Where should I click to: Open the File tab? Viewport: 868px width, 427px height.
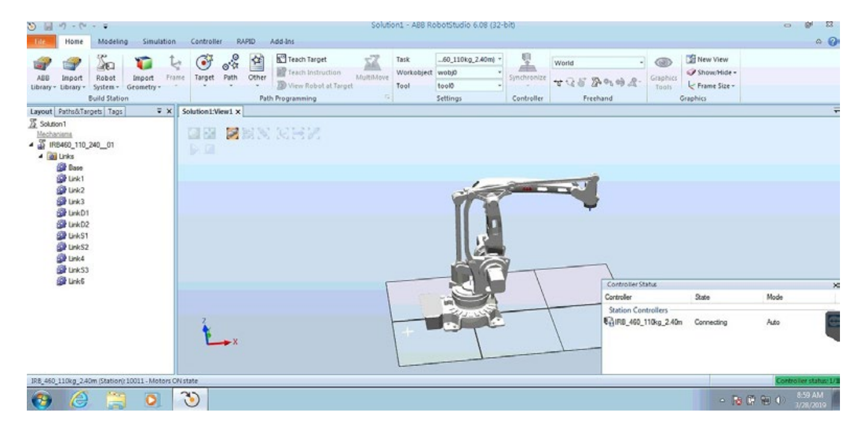tap(41, 41)
